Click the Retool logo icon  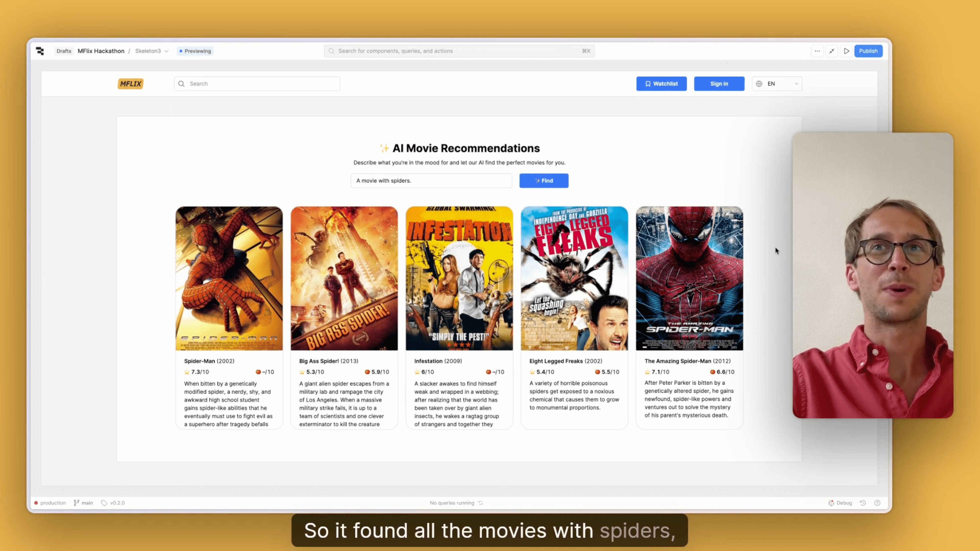(x=40, y=51)
